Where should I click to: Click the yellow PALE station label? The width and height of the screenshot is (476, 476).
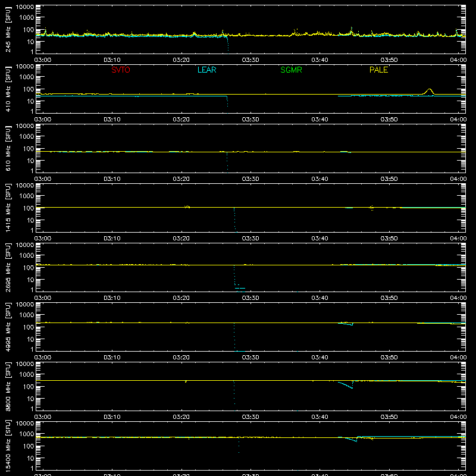(x=378, y=70)
